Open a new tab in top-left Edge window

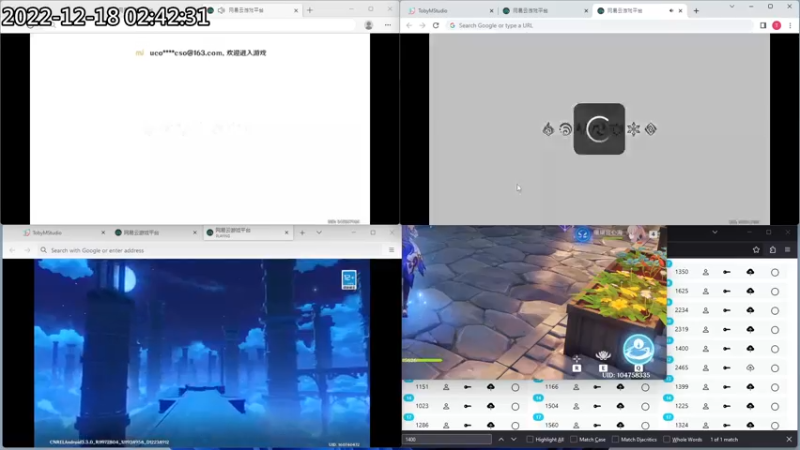[x=310, y=10]
